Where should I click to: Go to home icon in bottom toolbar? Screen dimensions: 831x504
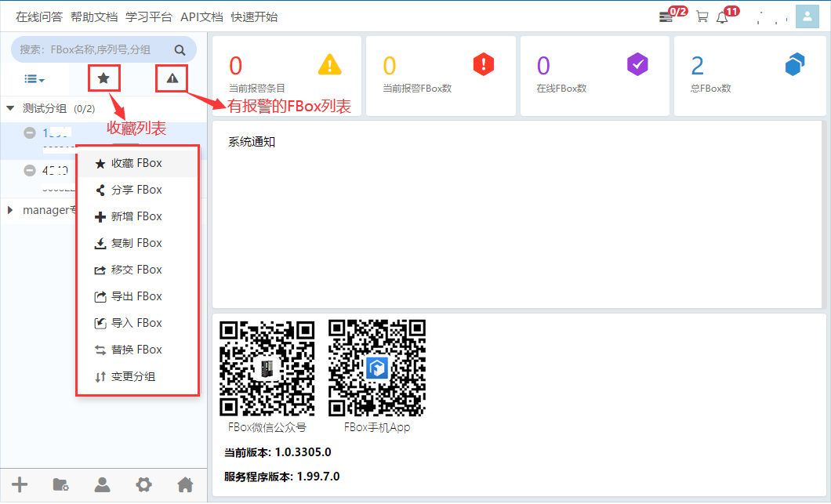click(x=185, y=484)
